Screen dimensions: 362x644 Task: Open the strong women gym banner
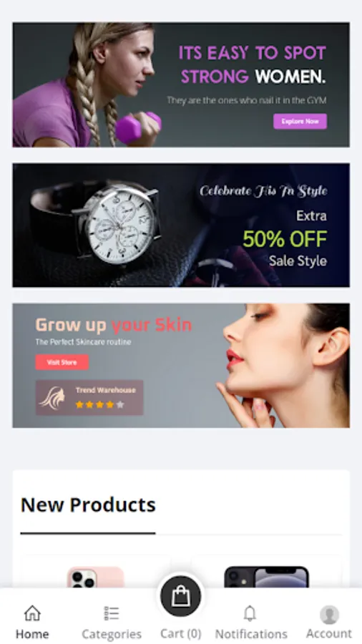(181, 85)
